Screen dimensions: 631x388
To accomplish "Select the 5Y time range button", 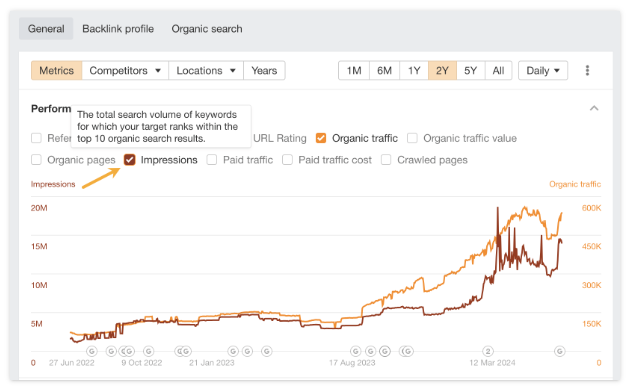I will pyautogui.click(x=470, y=70).
